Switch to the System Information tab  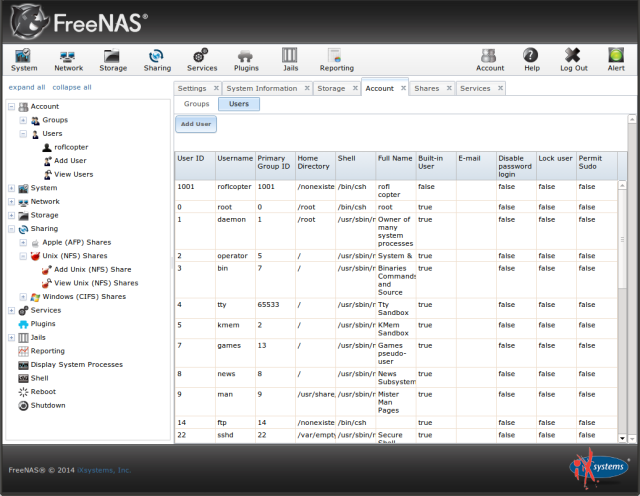tap(262, 88)
